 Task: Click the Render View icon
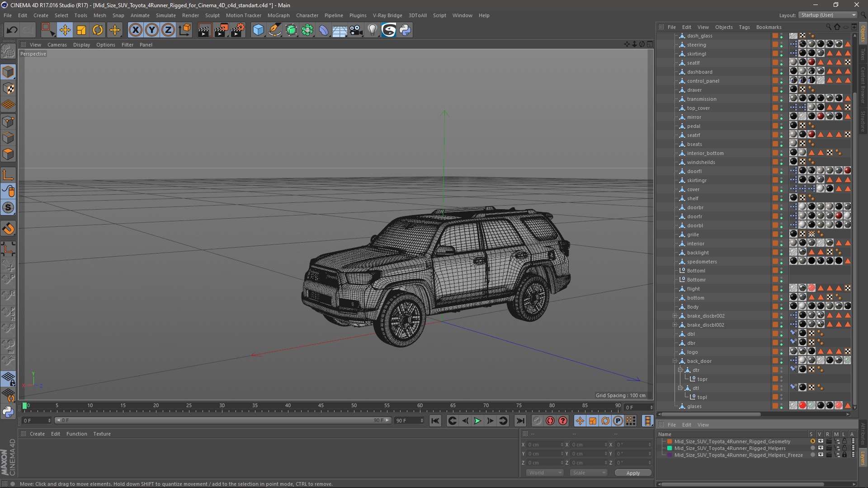204,30
